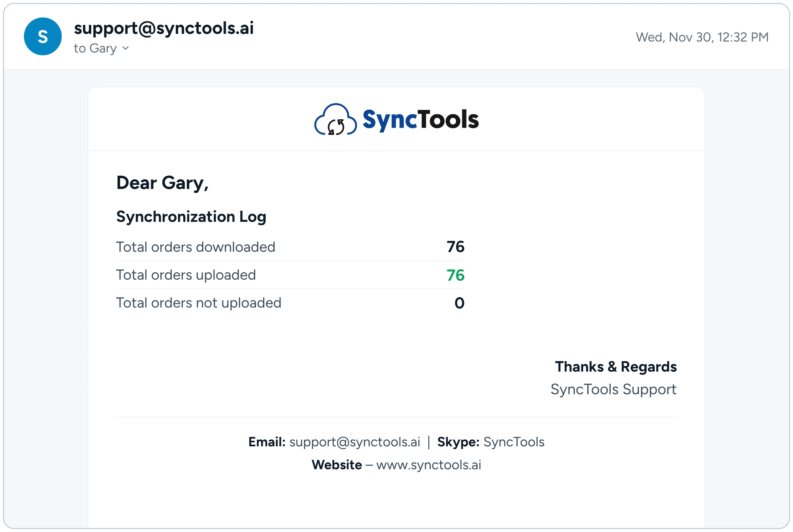
Task: Click the sender avatar with letter S
Action: 43,36
